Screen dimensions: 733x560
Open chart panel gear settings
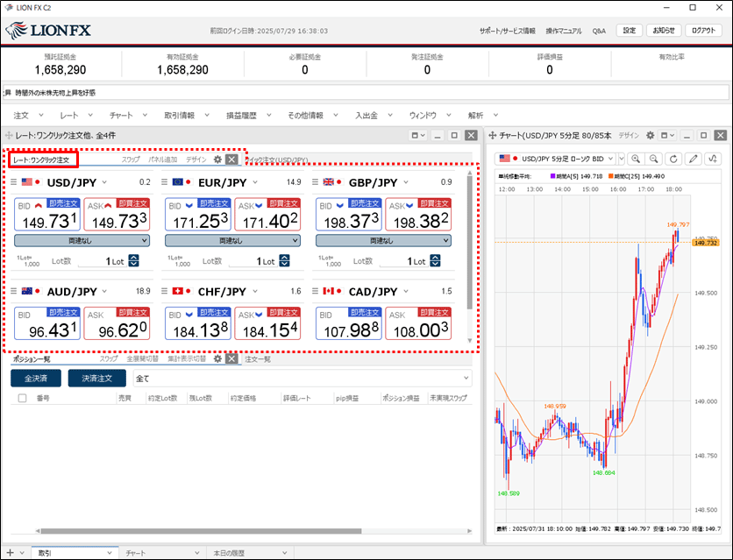point(651,136)
